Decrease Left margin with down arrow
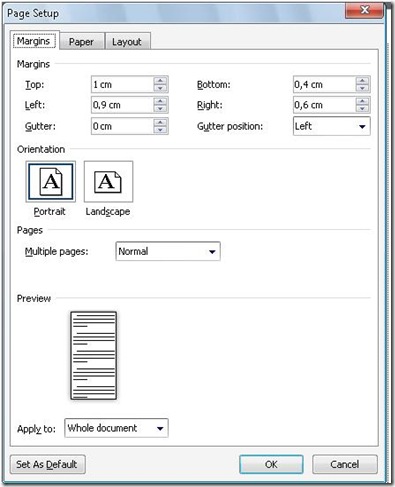 (160, 109)
